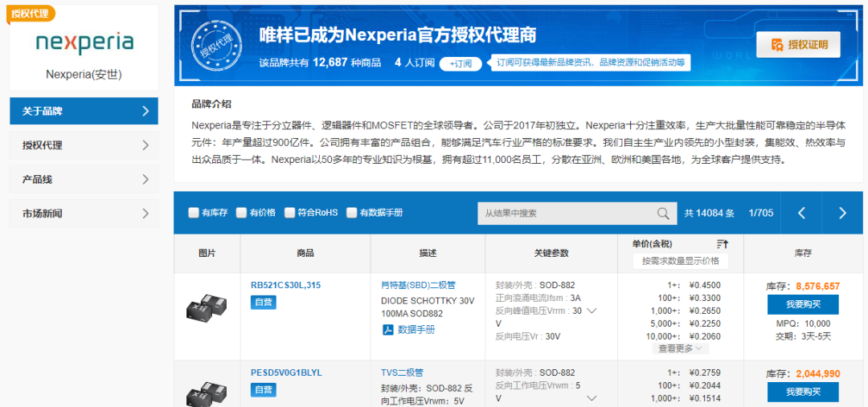Click the 12,687 product count in banner

coord(330,63)
